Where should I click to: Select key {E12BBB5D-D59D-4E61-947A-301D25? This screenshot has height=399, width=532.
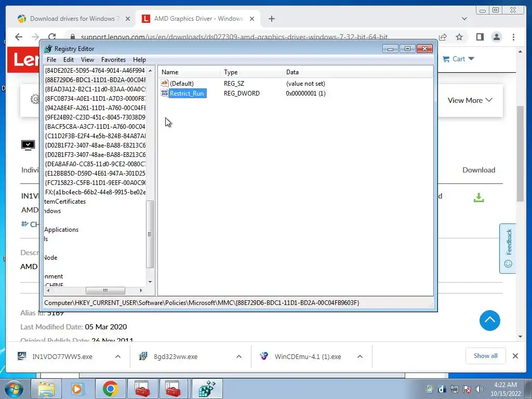[x=95, y=174]
